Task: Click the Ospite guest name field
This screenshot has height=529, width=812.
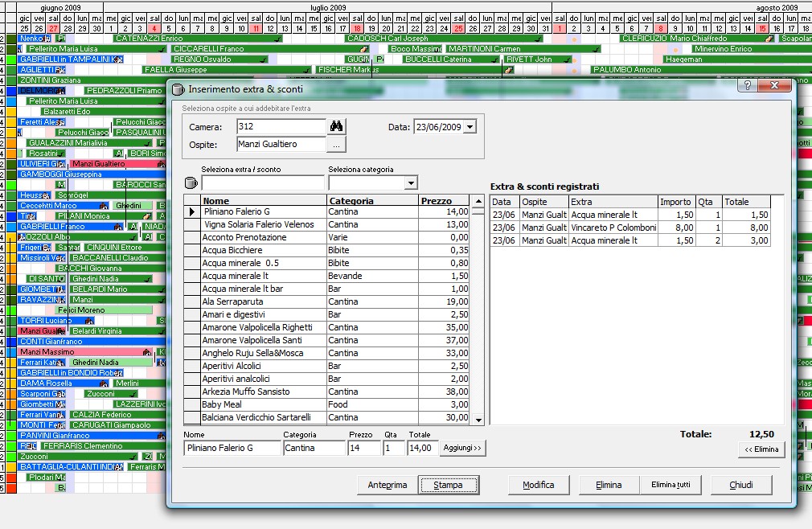Action: tap(281, 145)
